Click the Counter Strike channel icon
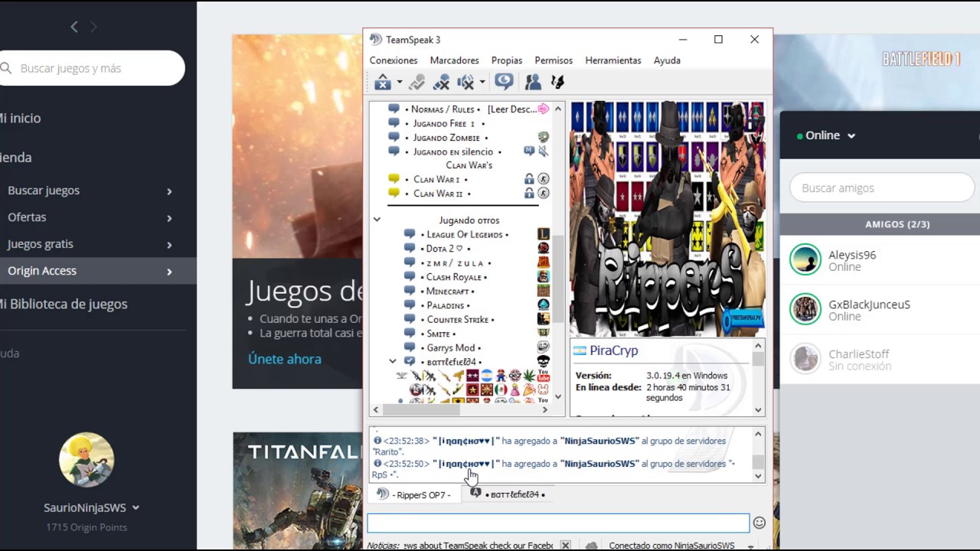The width and height of the screenshot is (980, 551). [x=543, y=319]
